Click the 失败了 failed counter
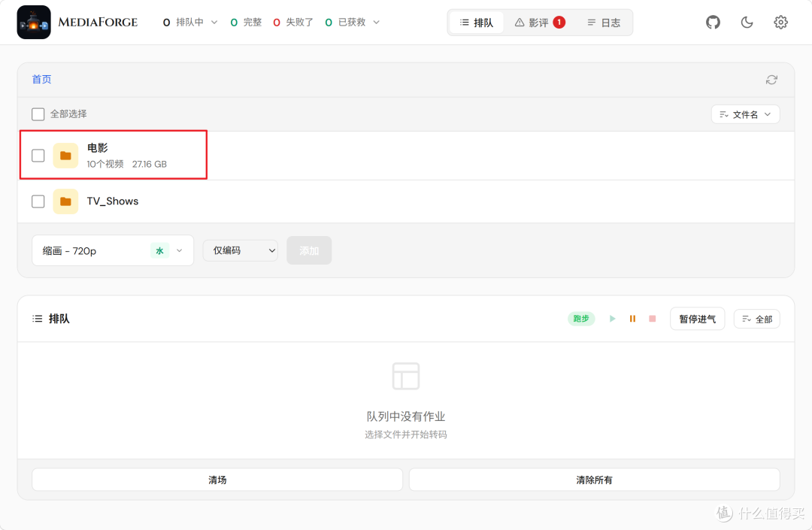The image size is (812, 530). click(x=293, y=23)
